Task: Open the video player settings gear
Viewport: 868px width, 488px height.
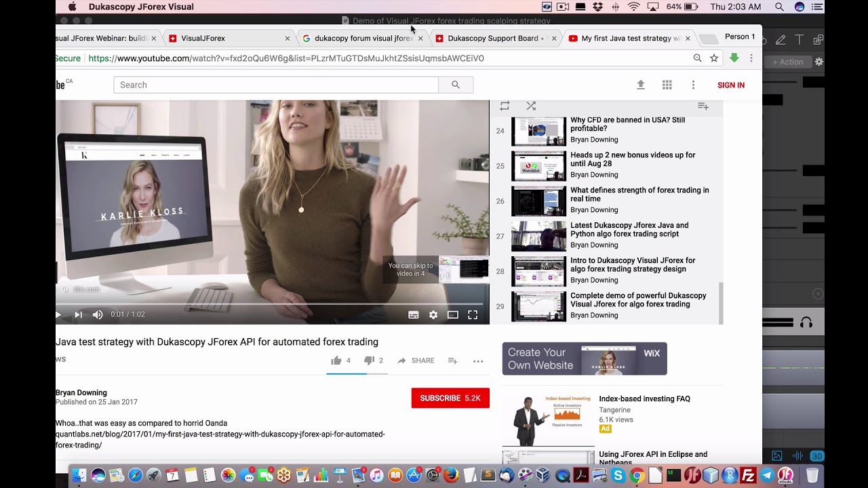Action: [433, 314]
